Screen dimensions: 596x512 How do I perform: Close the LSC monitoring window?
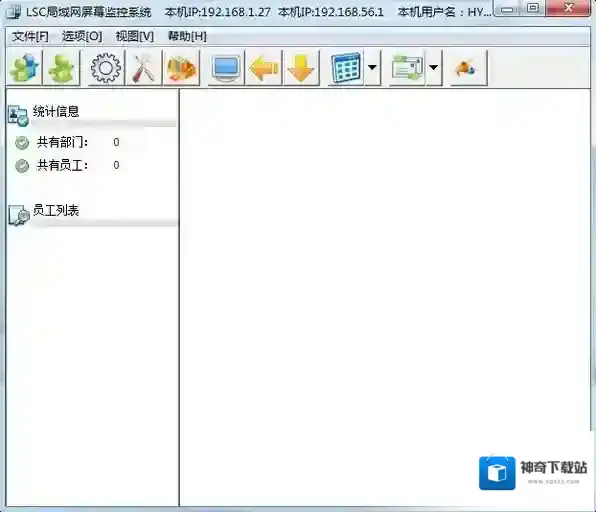(569, 8)
